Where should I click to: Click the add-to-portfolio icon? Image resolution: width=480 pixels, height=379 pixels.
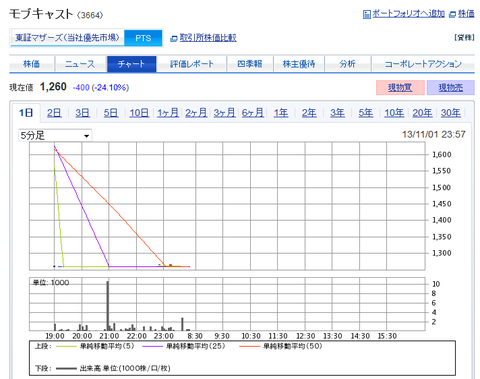pos(367,14)
